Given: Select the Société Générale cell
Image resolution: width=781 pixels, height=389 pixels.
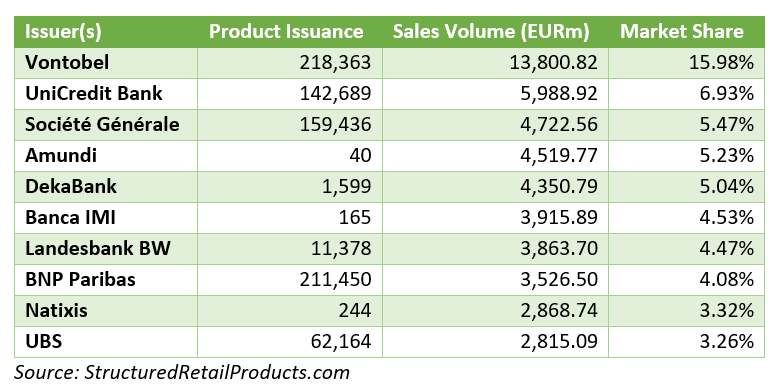Looking at the screenshot, I should [x=106, y=125].
